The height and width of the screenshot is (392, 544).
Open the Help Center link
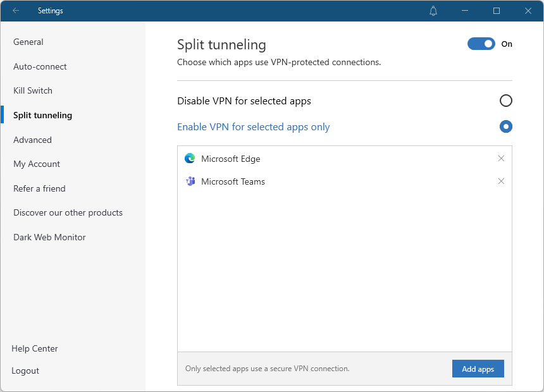click(35, 348)
